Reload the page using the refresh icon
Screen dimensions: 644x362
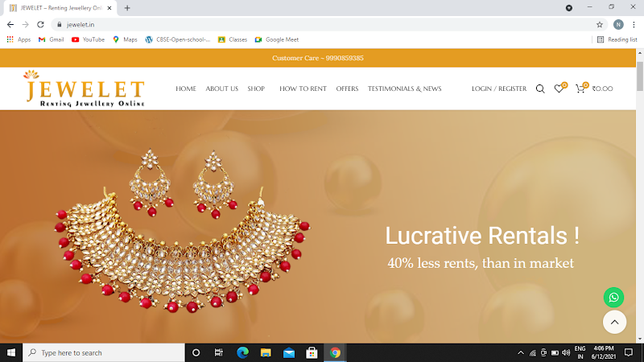pyautogui.click(x=40, y=24)
